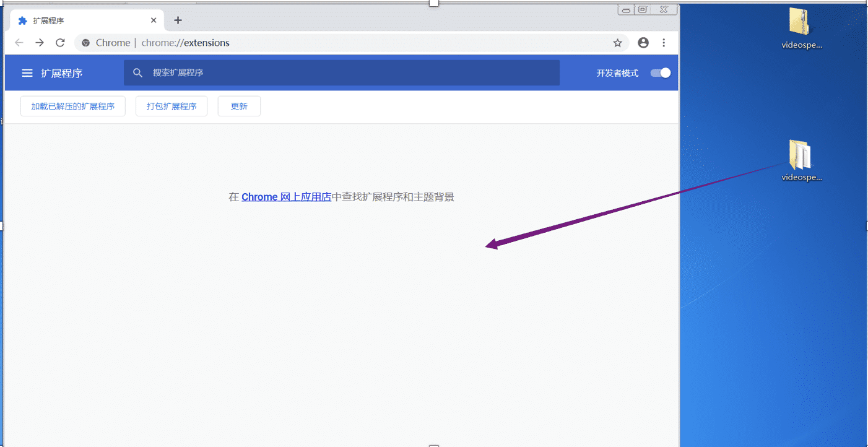Viewport: 868px width, 447px height.
Task: Bookmark this page with the star
Action: point(617,43)
